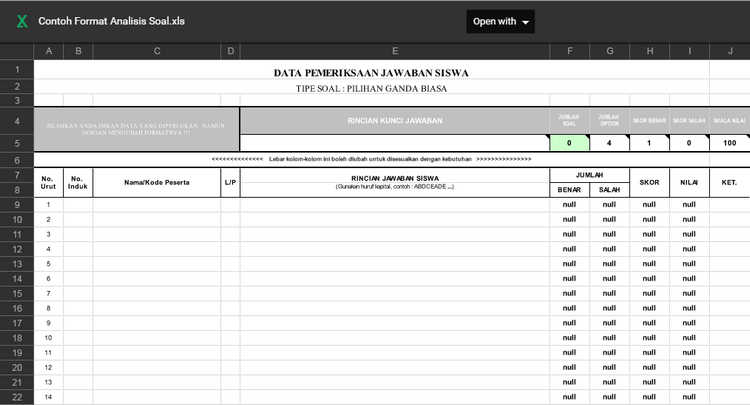Click the empty answer key input cell
Viewport: 750px width, 405px height.
click(395, 143)
